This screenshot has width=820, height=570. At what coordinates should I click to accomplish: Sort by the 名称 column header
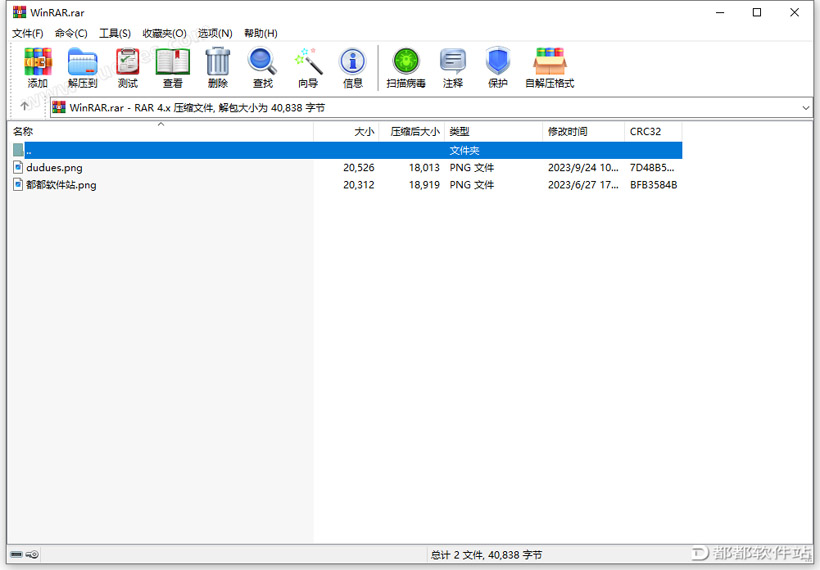(160, 131)
